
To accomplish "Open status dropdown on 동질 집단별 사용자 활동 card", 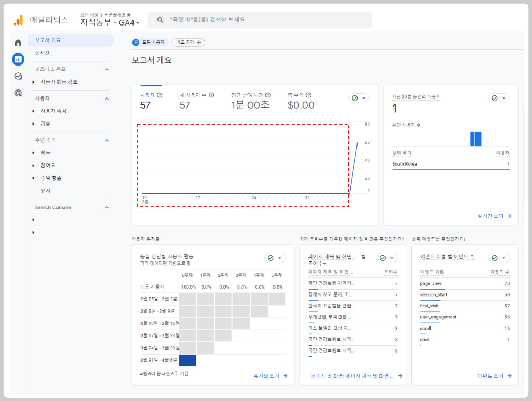I will click(275, 258).
